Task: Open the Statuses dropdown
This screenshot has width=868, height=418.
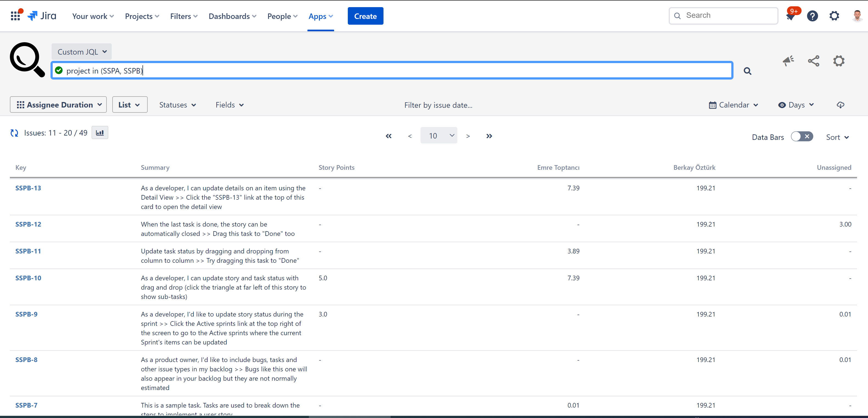Action: point(177,105)
